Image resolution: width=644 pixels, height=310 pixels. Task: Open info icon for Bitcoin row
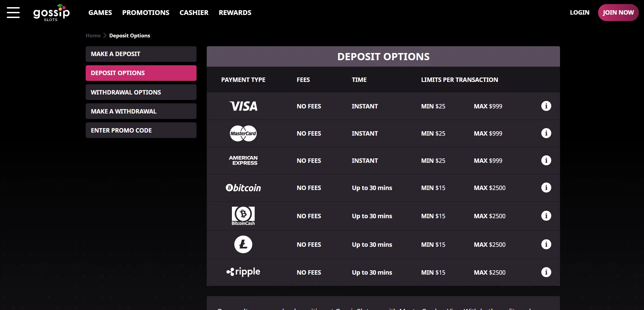(546, 188)
